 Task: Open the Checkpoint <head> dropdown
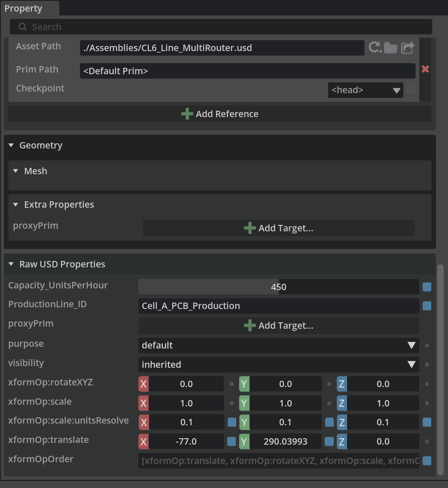366,90
